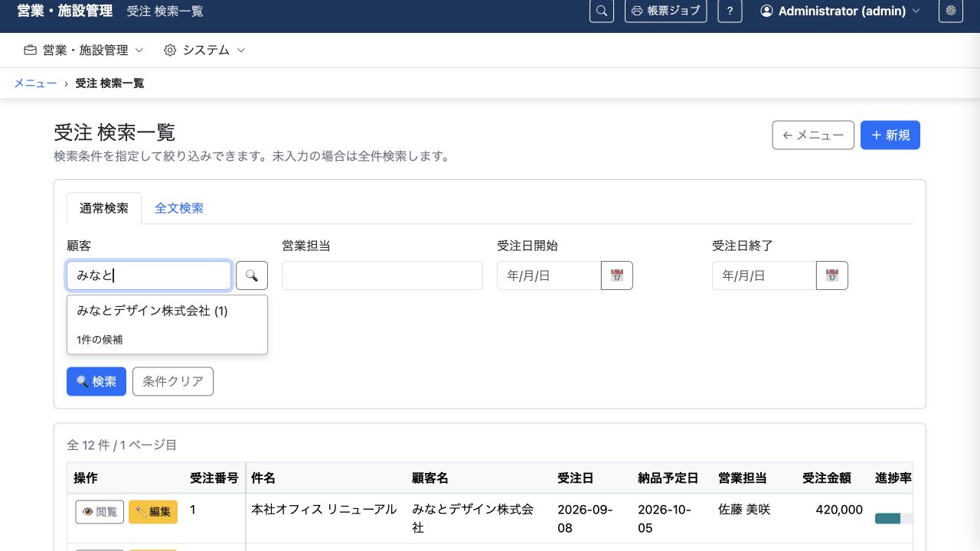The width and height of the screenshot is (980, 551).
Task: Click the 全 12 件 / 1 ページ目 text
Action: coord(122,445)
